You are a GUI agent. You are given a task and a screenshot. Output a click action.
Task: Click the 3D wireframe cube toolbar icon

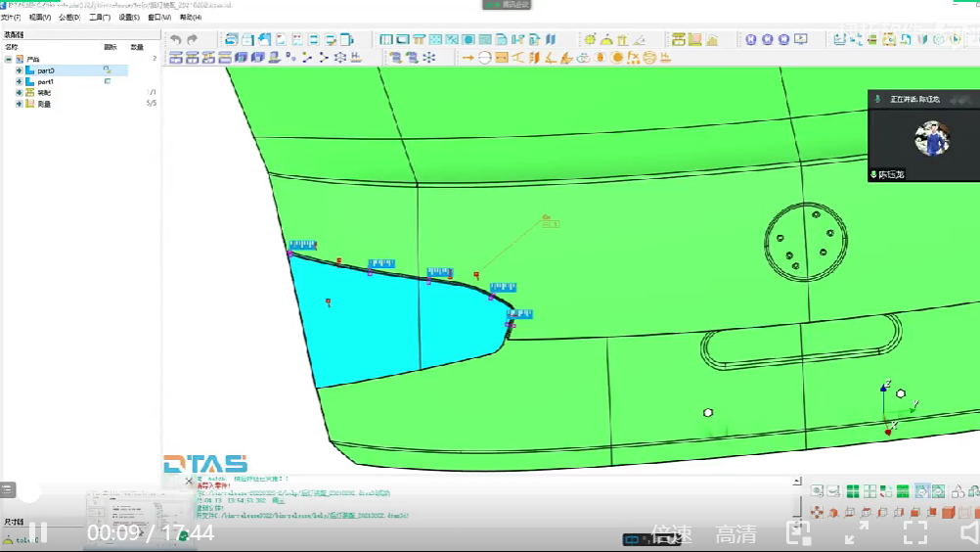tap(340, 58)
